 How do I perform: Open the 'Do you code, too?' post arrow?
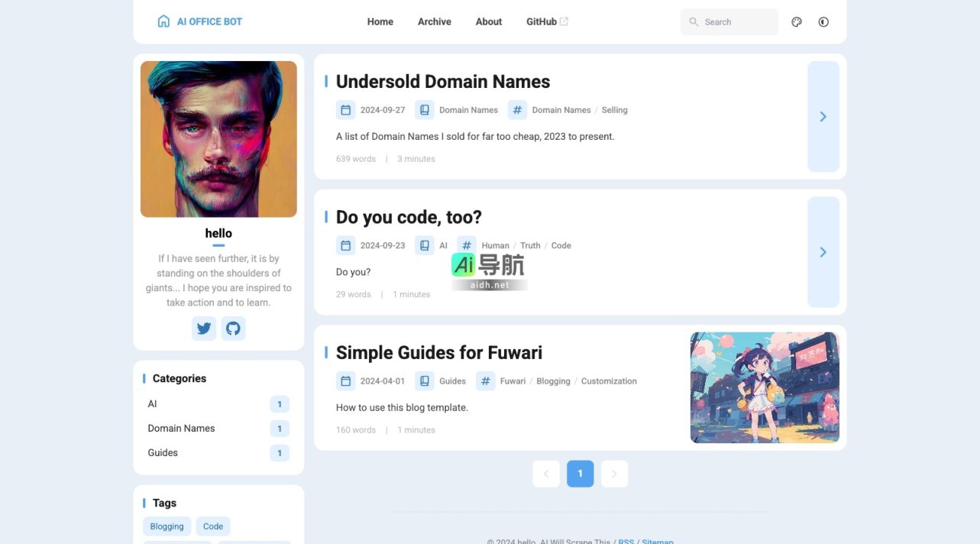point(823,251)
